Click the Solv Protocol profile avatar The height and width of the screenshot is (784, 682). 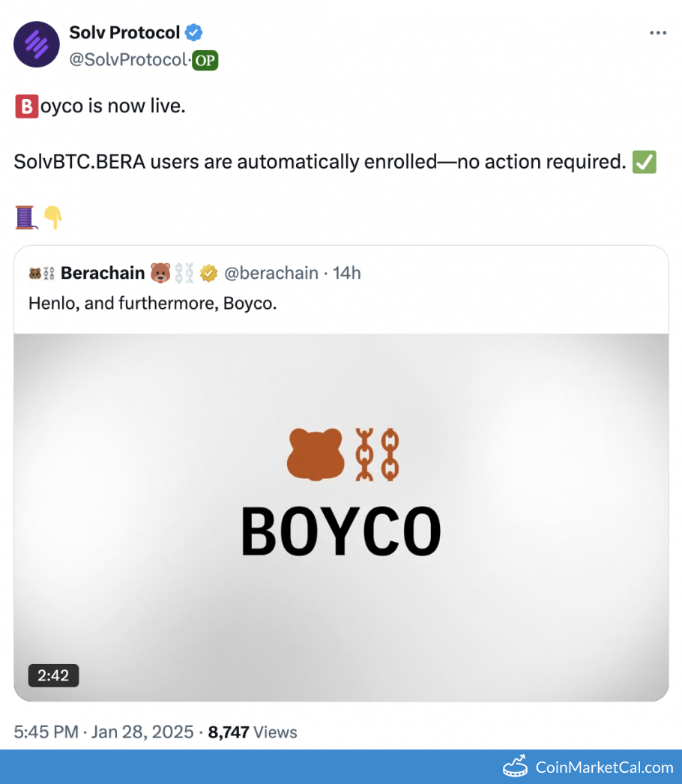(x=37, y=44)
